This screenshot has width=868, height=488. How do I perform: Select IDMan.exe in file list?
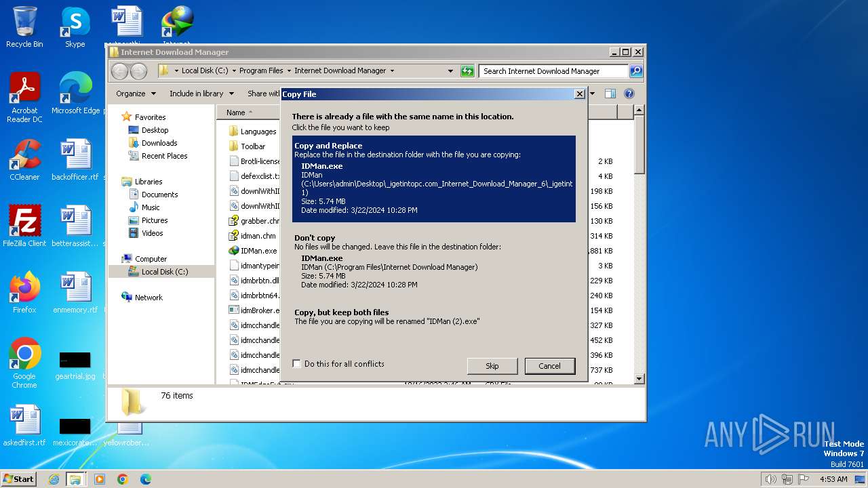pos(254,251)
